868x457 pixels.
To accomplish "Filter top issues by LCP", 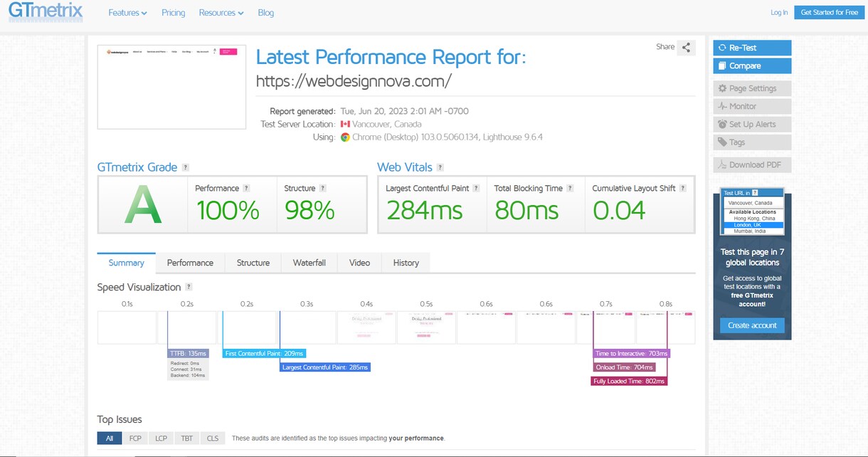I will pos(162,438).
